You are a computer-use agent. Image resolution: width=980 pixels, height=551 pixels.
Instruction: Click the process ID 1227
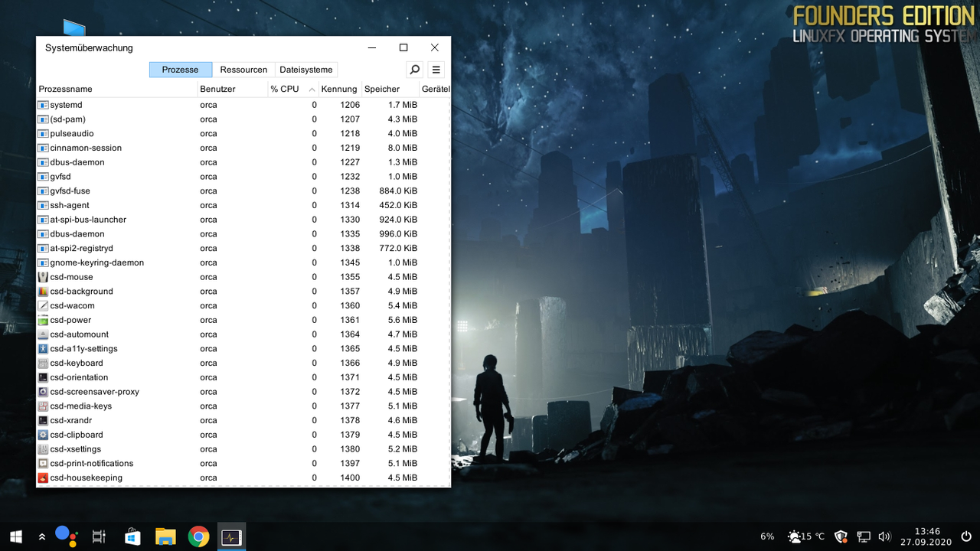[x=350, y=162]
